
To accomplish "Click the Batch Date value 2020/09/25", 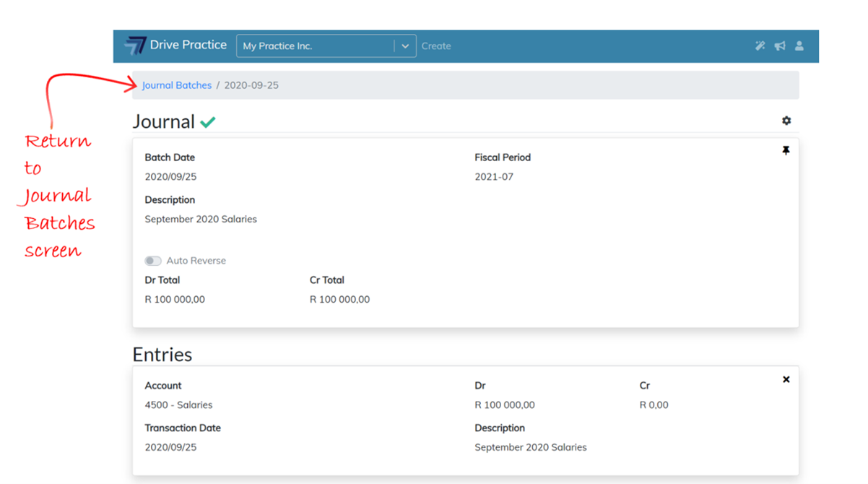I will [x=170, y=176].
